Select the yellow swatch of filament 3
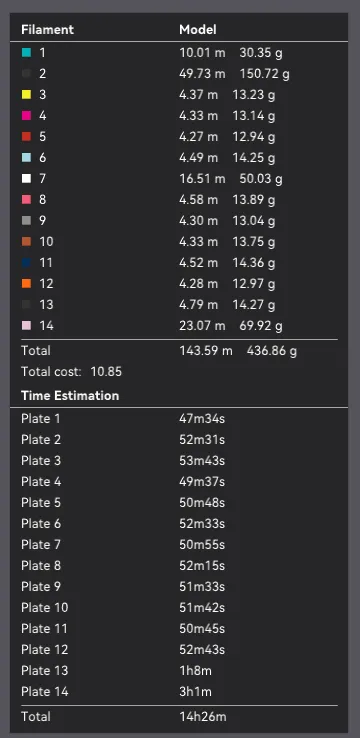 tap(26, 95)
